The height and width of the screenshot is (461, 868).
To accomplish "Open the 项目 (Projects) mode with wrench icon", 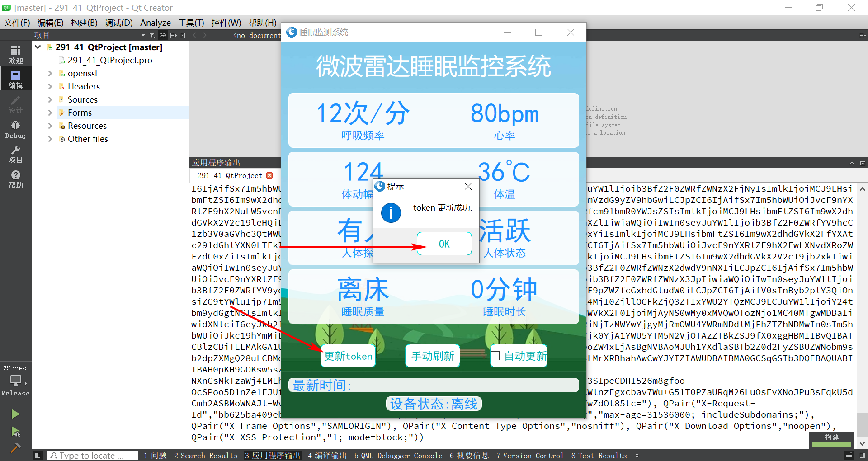I will point(16,154).
